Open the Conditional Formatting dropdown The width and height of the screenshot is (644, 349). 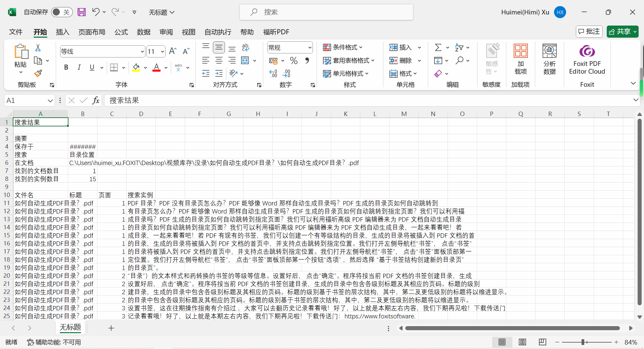pos(343,47)
